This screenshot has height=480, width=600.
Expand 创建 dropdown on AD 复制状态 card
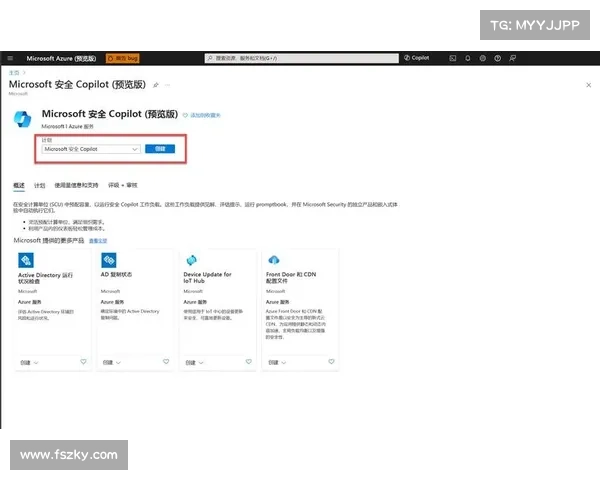[x=112, y=362]
